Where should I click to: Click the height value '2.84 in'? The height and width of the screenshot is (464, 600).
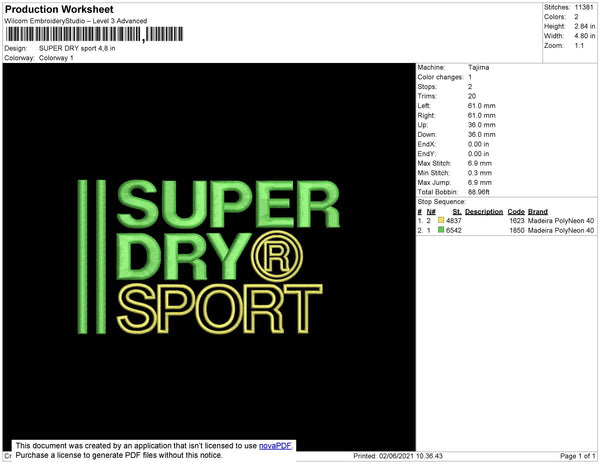tap(584, 26)
